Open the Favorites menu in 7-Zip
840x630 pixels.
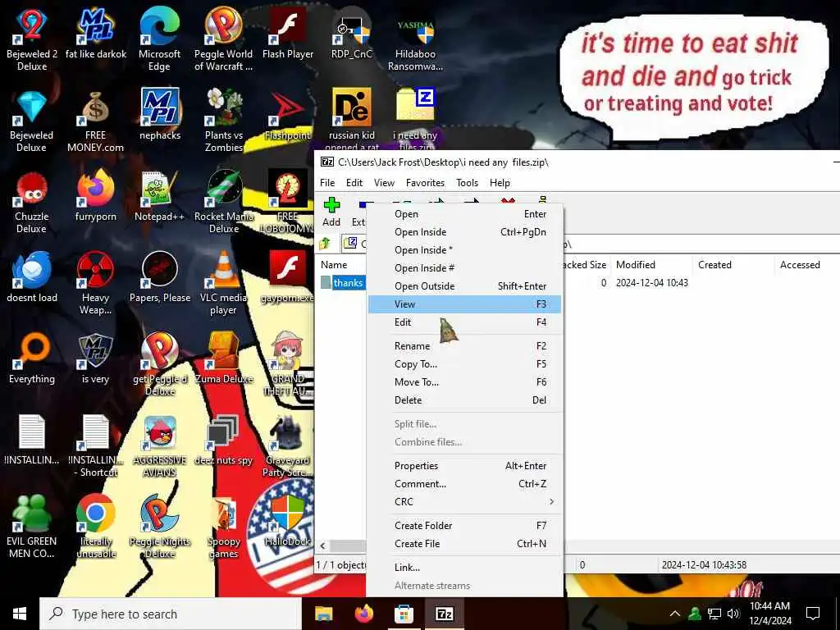click(426, 183)
